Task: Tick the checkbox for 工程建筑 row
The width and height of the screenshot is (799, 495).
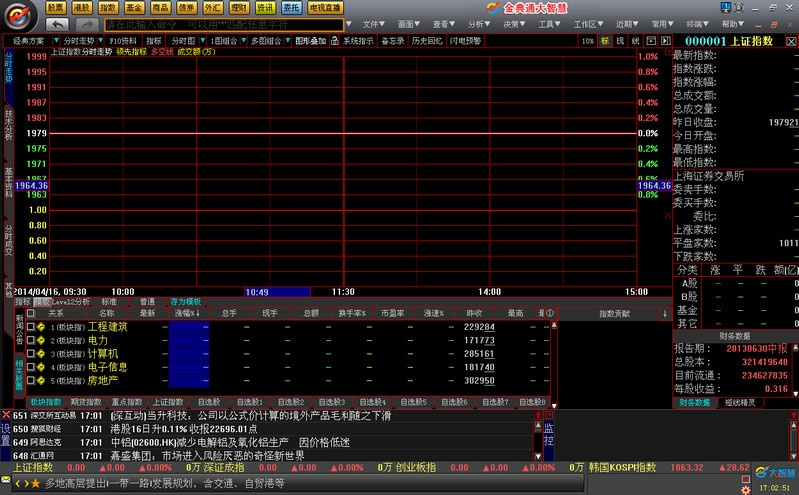Action: coord(30,327)
